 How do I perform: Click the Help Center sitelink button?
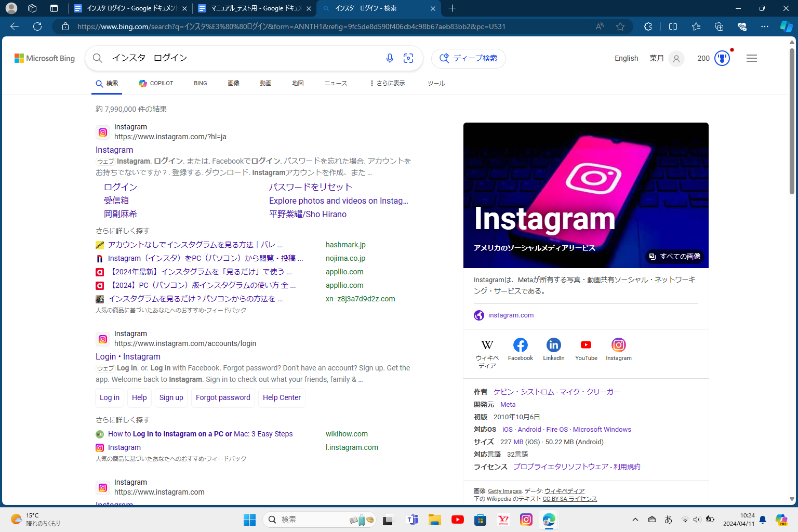[282, 397]
